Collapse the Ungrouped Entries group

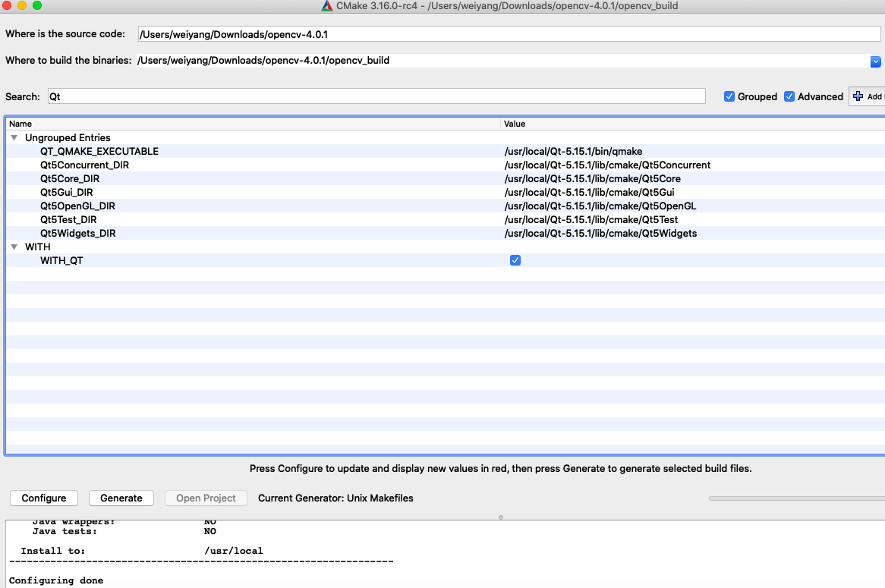[14, 137]
